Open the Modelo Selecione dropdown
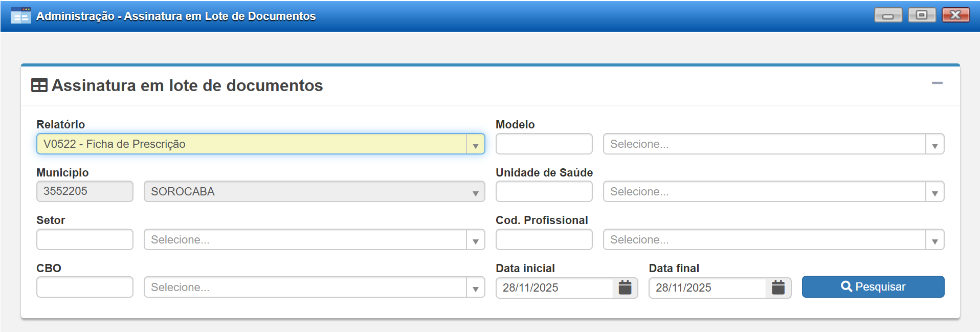980x332 pixels. 934,145
